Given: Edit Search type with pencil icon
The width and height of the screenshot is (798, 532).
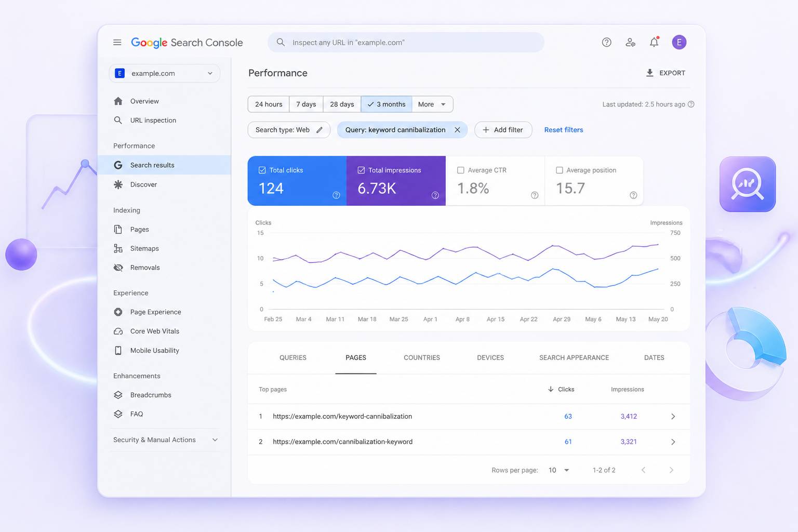Looking at the screenshot, I should (x=320, y=130).
